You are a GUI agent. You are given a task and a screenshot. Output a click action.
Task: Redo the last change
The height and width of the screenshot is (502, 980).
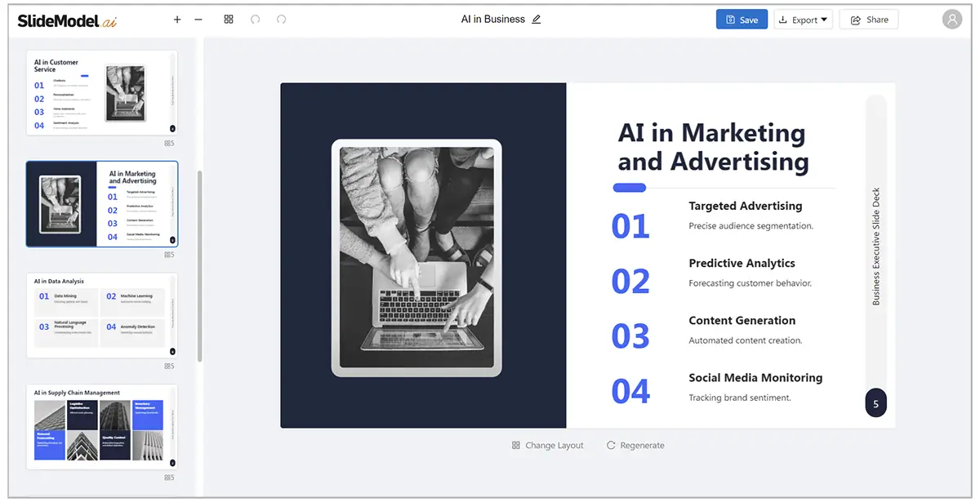tap(282, 19)
